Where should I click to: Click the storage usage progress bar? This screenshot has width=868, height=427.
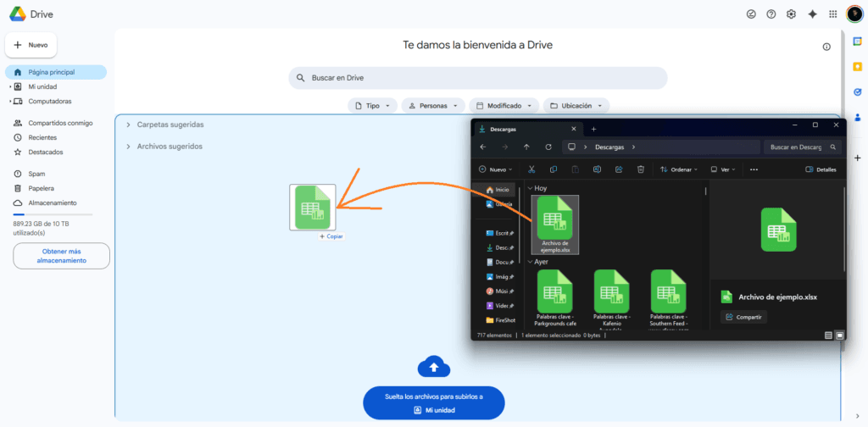(53, 214)
